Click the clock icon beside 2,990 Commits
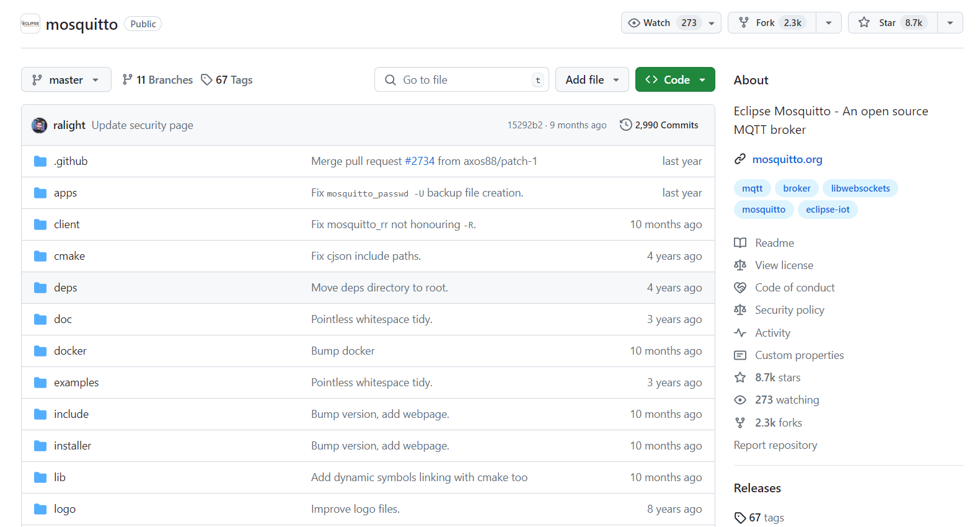Image resolution: width=980 pixels, height=527 pixels. tap(626, 125)
